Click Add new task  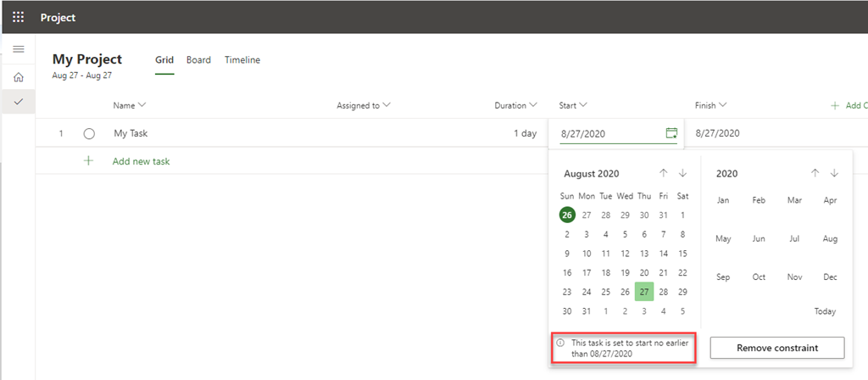pos(141,160)
